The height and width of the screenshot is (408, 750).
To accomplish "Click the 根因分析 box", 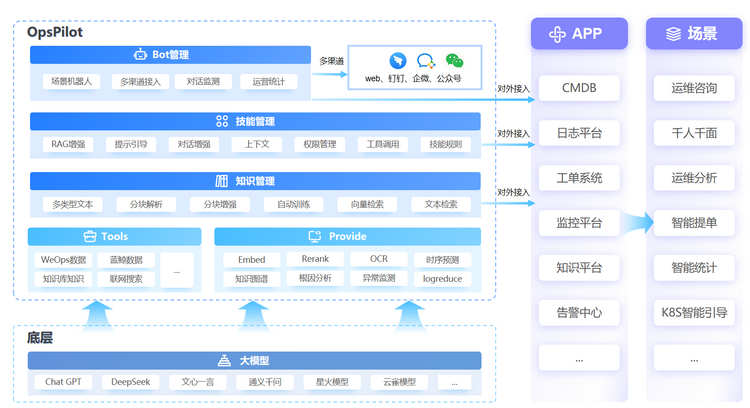I will click(x=315, y=278).
